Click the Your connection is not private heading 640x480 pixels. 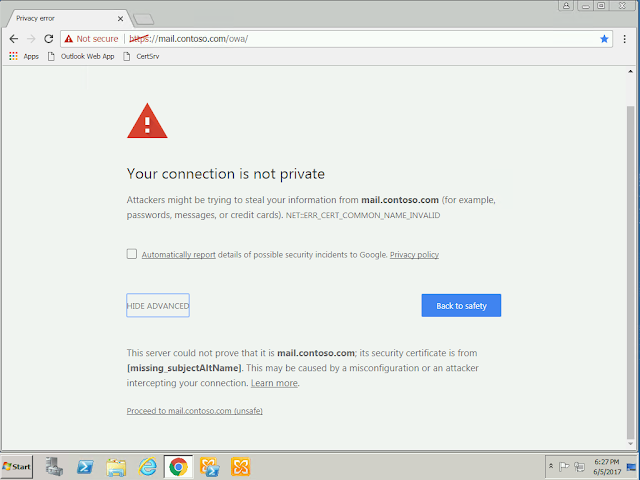point(226,174)
